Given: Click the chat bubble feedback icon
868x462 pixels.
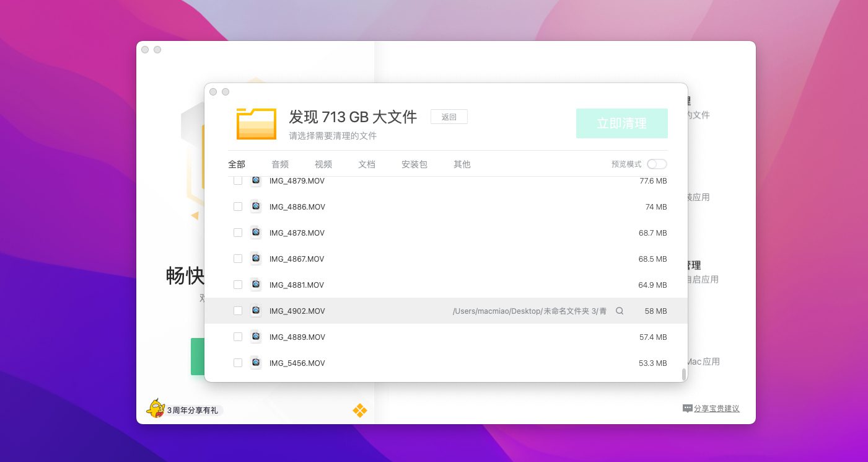Looking at the screenshot, I should [x=687, y=409].
